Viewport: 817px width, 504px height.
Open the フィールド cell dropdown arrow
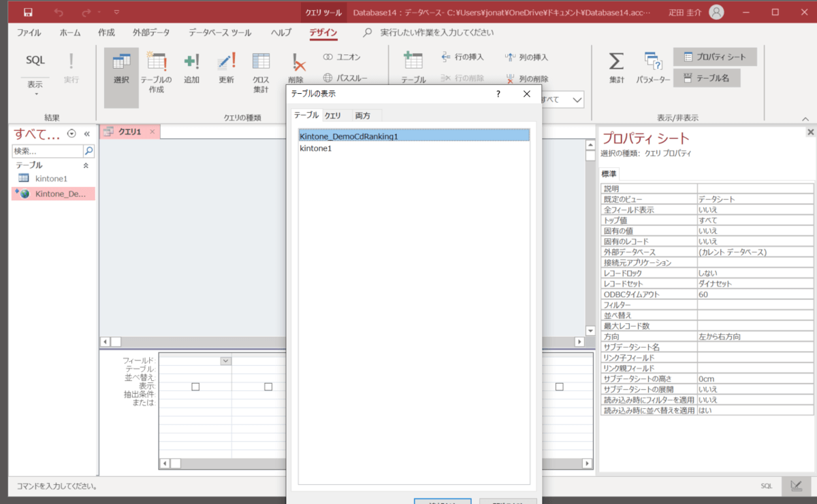(226, 361)
